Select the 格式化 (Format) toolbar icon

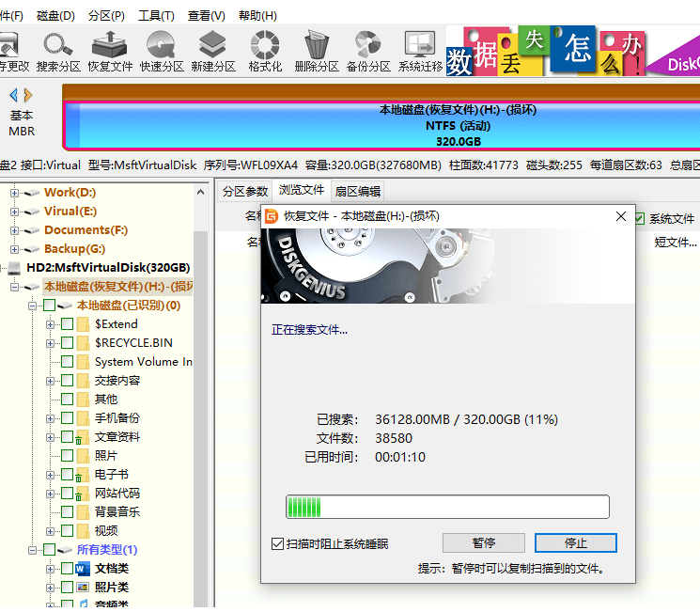(265, 52)
